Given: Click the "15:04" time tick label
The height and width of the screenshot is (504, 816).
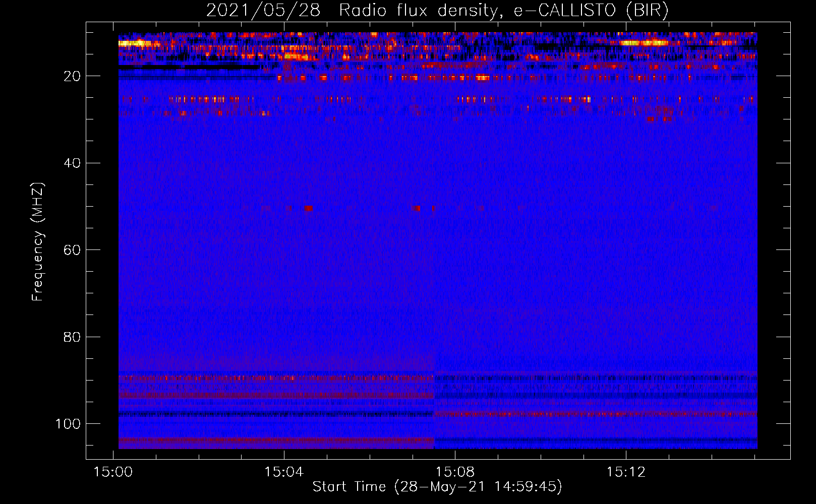Looking at the screenshot, I should [284, 472].
